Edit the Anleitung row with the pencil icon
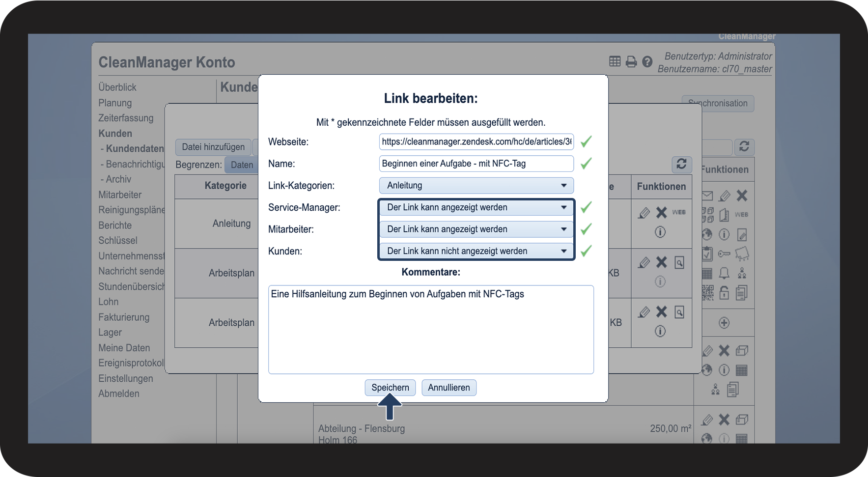 (x=644, y=213)
